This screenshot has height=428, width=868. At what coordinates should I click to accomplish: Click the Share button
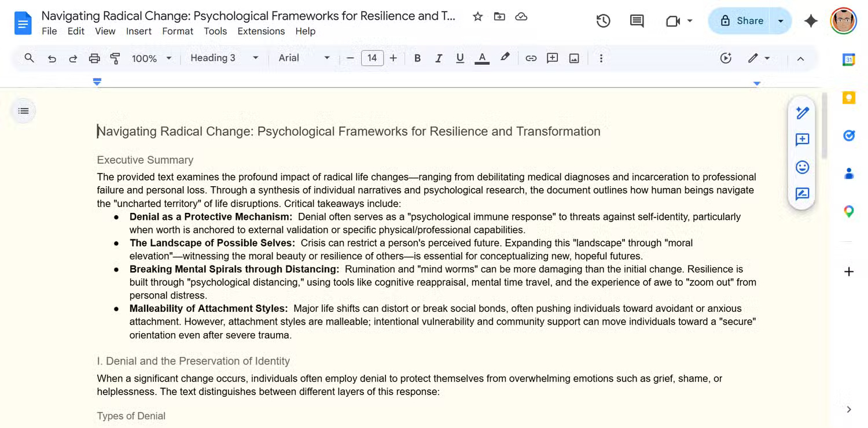pyautogui.click(x=742, y=21)
